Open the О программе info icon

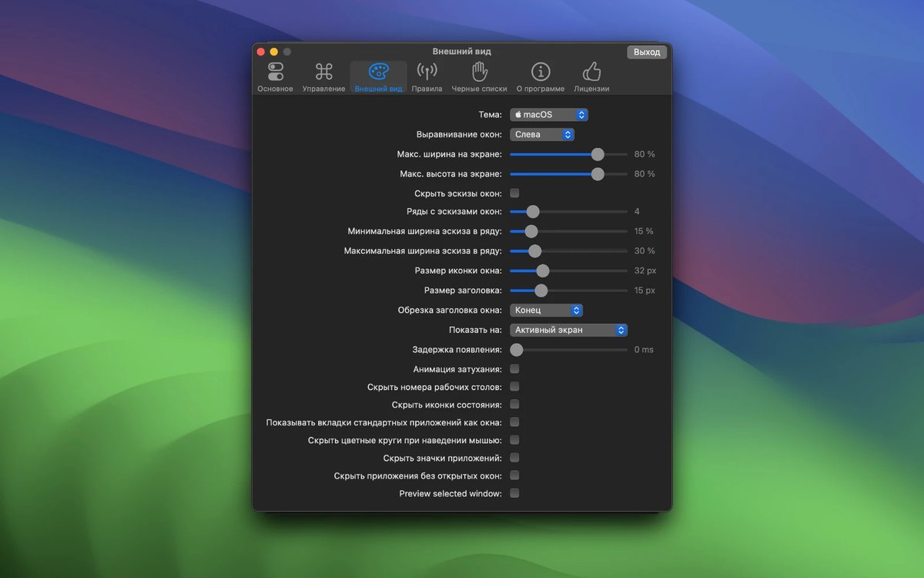pos(541,72)
